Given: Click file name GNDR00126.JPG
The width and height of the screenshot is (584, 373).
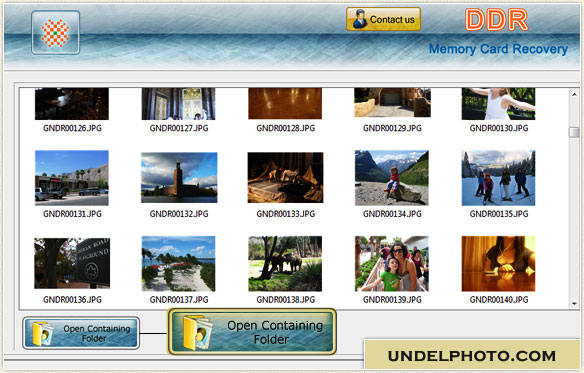Looking at the screenshot, I should point(72,128).
